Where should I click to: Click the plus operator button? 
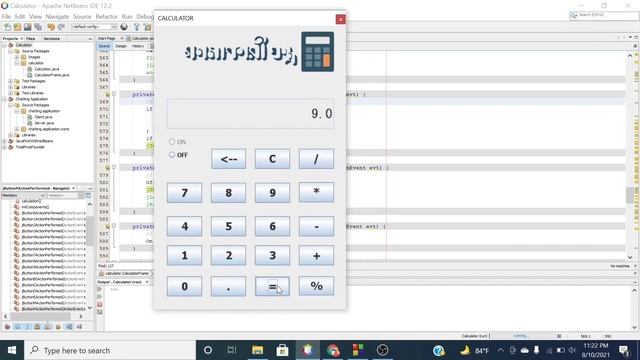[316, 256]
